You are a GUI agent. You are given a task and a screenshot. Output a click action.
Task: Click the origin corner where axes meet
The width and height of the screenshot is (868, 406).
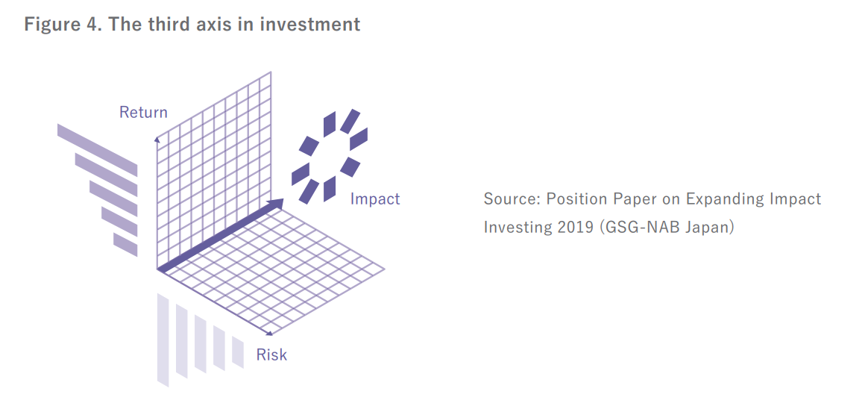coord(158,269)
